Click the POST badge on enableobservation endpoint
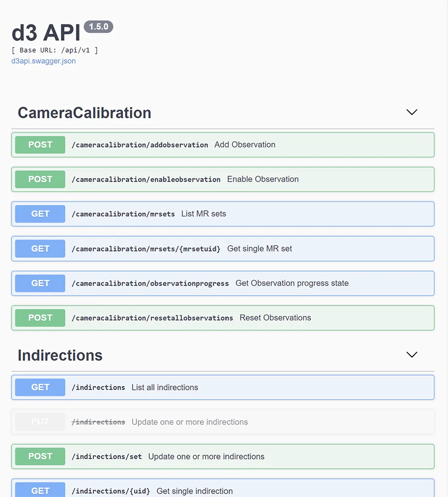The image size is (448, 497). click(39, 179)
